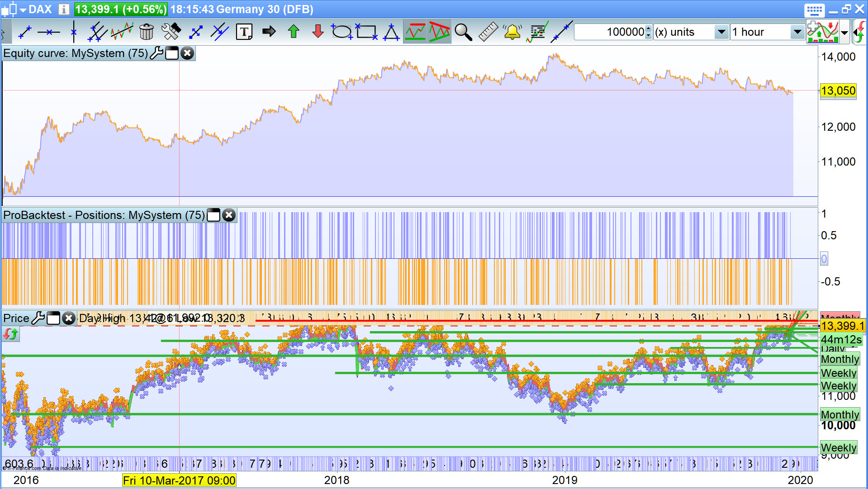
Task: Select the horizontal line tool
Action: (48, 32)
